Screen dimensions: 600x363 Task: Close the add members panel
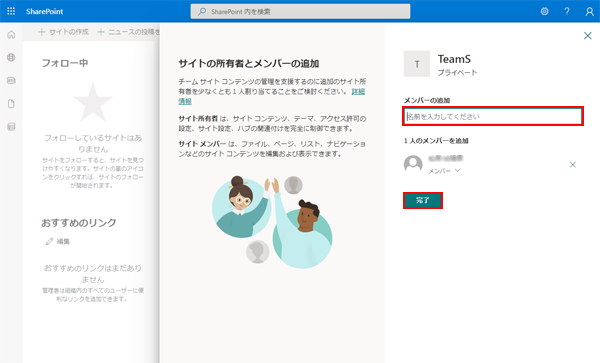588,36
